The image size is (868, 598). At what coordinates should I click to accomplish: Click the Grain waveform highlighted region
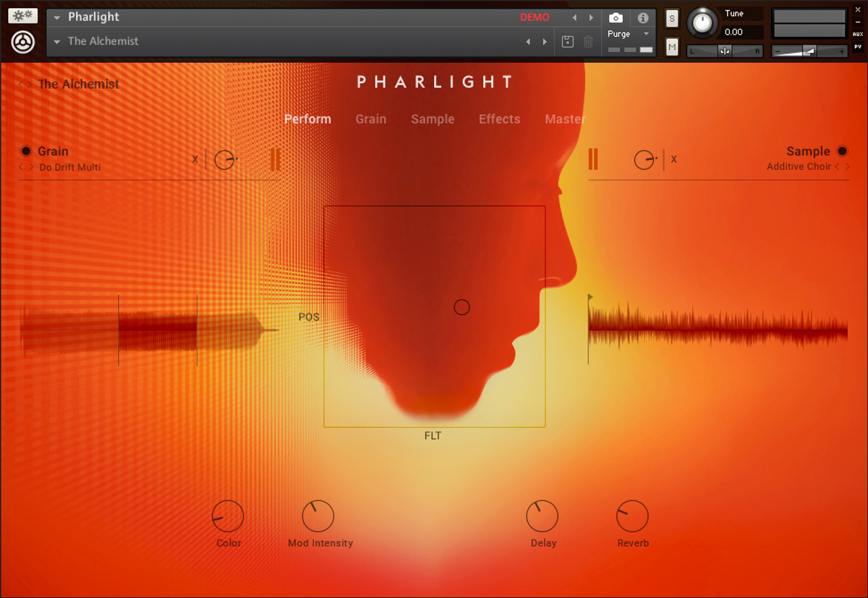click(158, 330)
